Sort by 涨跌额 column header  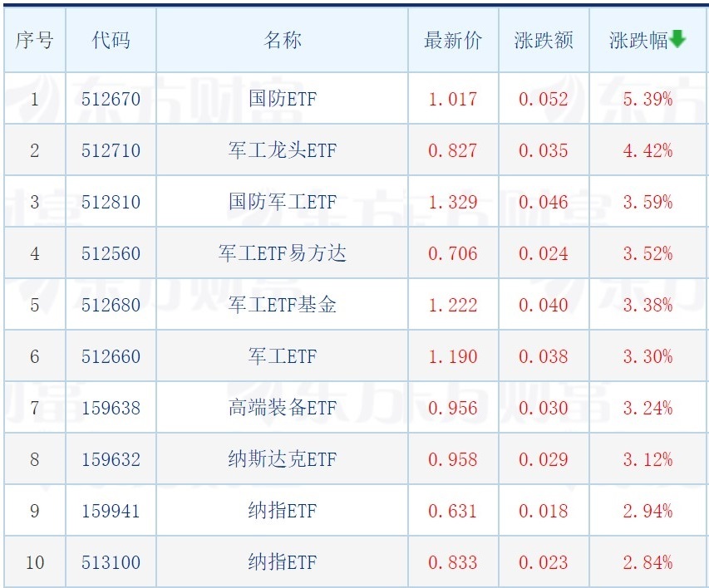coord(543,40)
